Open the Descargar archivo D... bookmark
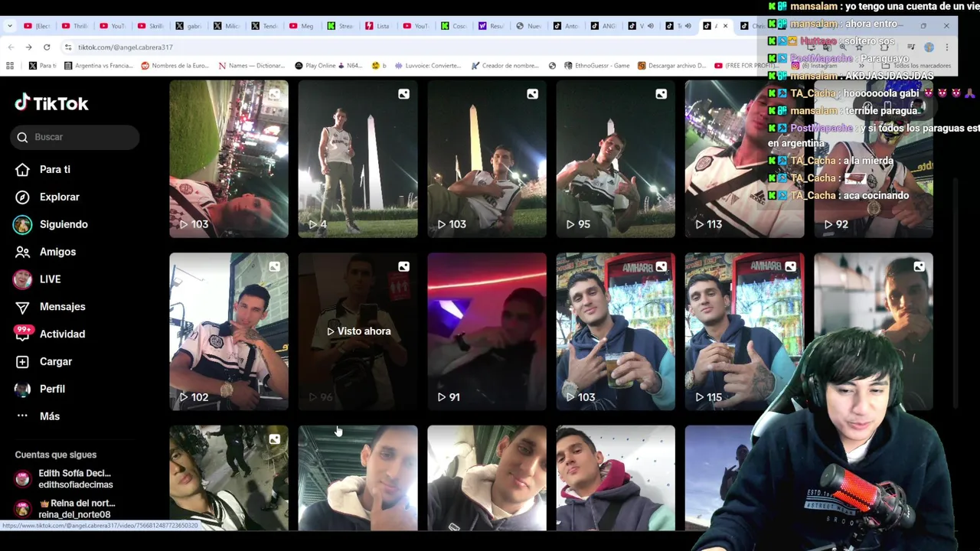The width and height of the screenshot is (980, 551). pos(671,66)
